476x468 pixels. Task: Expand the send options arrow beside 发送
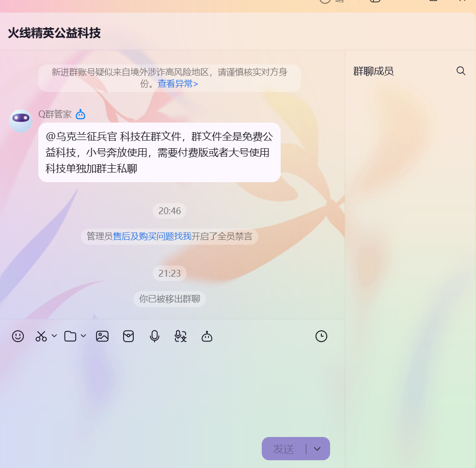click(317, 449)
